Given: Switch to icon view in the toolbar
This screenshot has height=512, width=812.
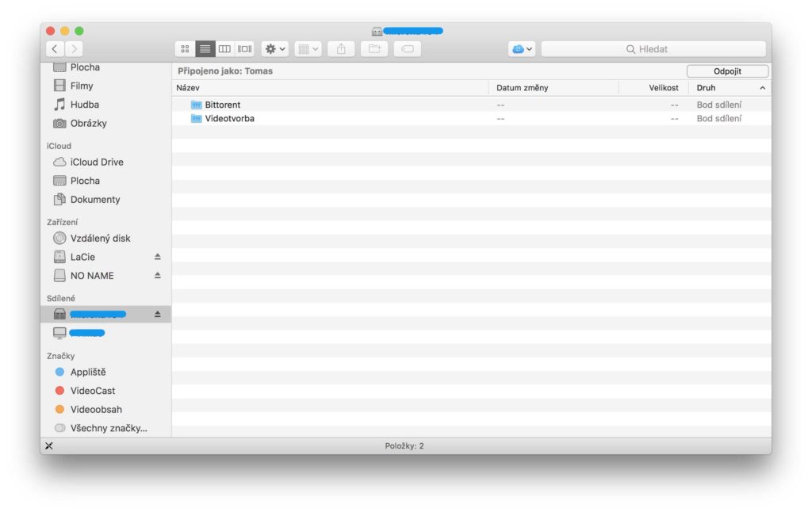Looking at the screenshot, I should (184, 48).
